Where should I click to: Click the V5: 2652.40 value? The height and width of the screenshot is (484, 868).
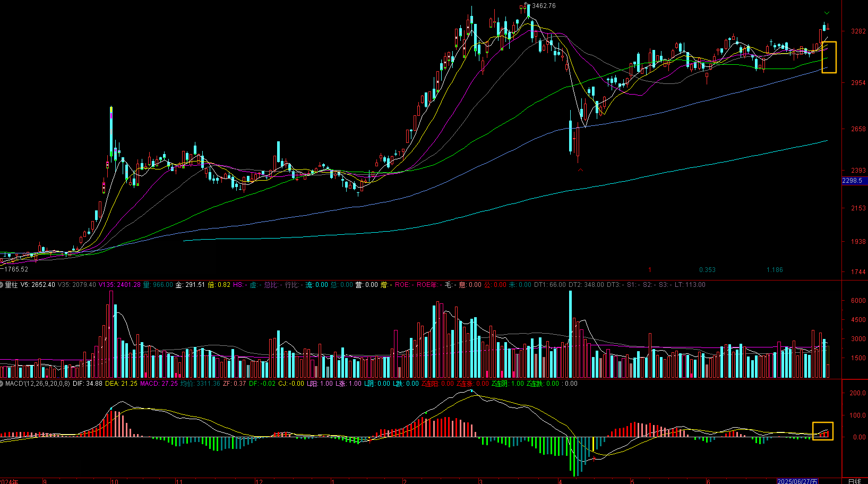coord(38,285)
